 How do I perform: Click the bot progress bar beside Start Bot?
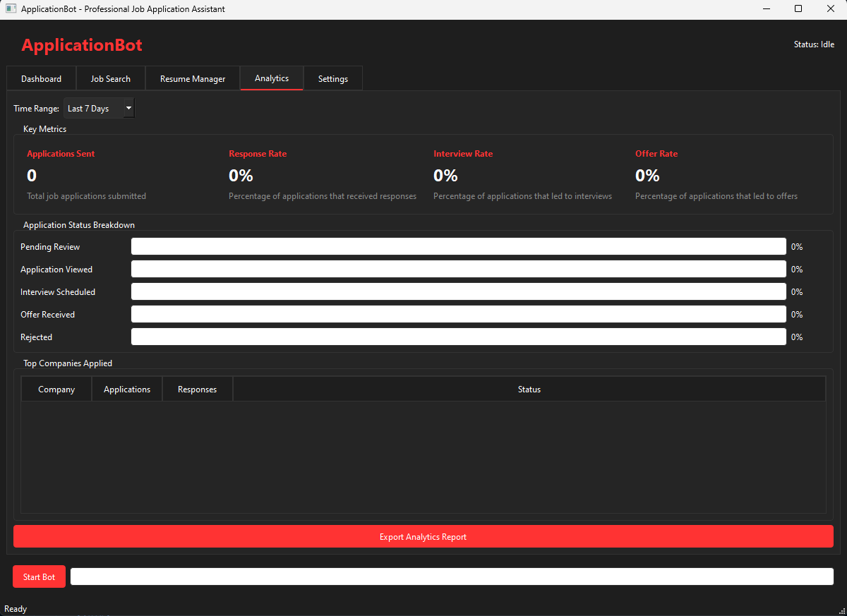pyautogui.click(x=452, y=576)
